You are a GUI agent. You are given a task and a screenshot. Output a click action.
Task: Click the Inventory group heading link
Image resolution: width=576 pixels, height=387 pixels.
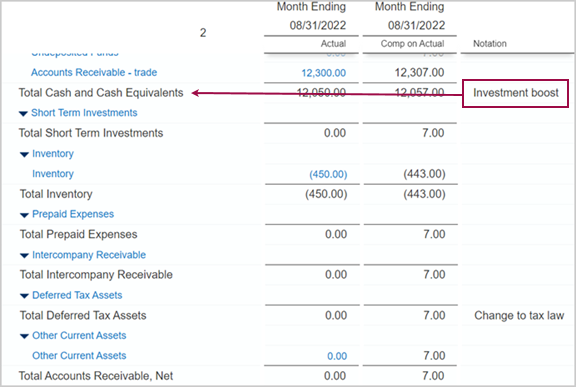(x=53, y=153)
